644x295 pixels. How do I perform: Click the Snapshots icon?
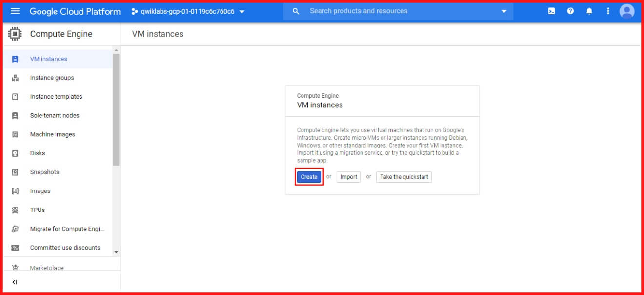coord(15,172)
